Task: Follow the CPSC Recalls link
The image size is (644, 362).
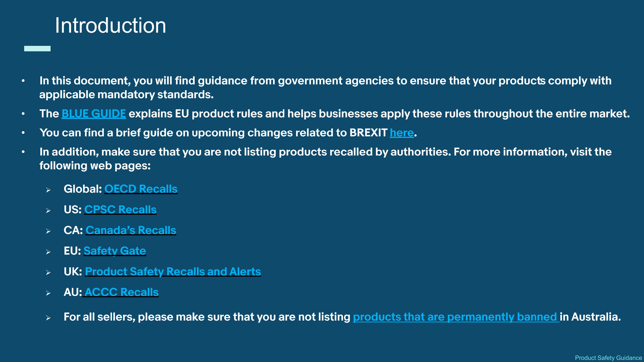Action: [x=120, y=210]
